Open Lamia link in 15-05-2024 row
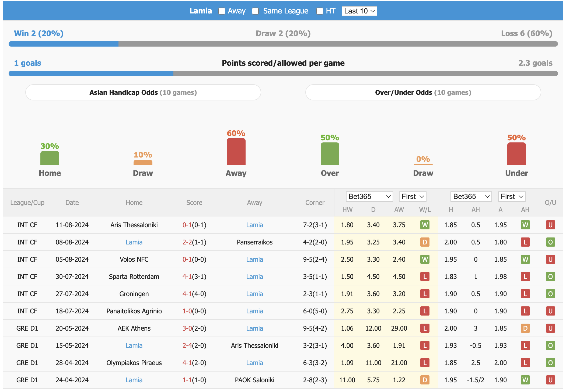The height and width of the screenshot is (392, 566). click(x=134, y=345)
